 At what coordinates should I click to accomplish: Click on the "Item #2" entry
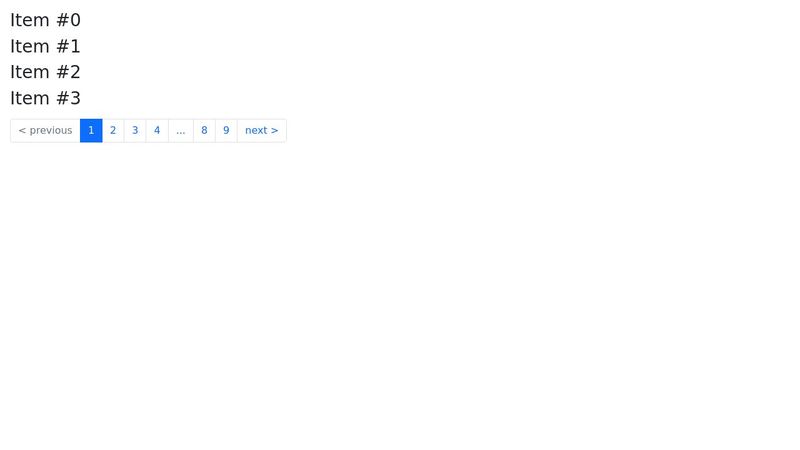coord(45,72)
